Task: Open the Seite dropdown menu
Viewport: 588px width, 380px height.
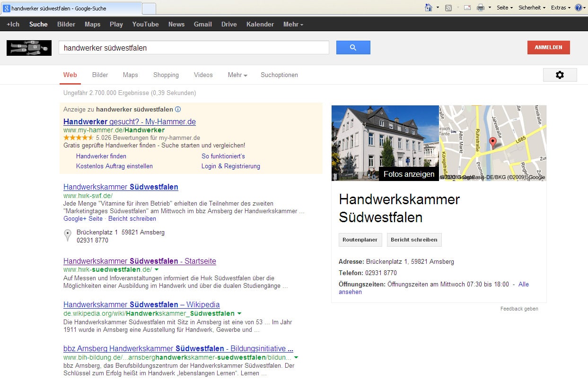Action: tap(505, 8)
